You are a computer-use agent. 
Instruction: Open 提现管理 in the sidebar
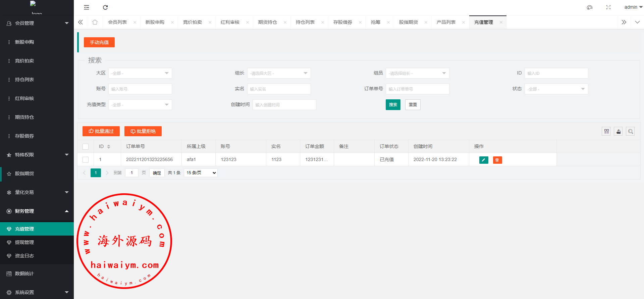[x=24, y=242]
